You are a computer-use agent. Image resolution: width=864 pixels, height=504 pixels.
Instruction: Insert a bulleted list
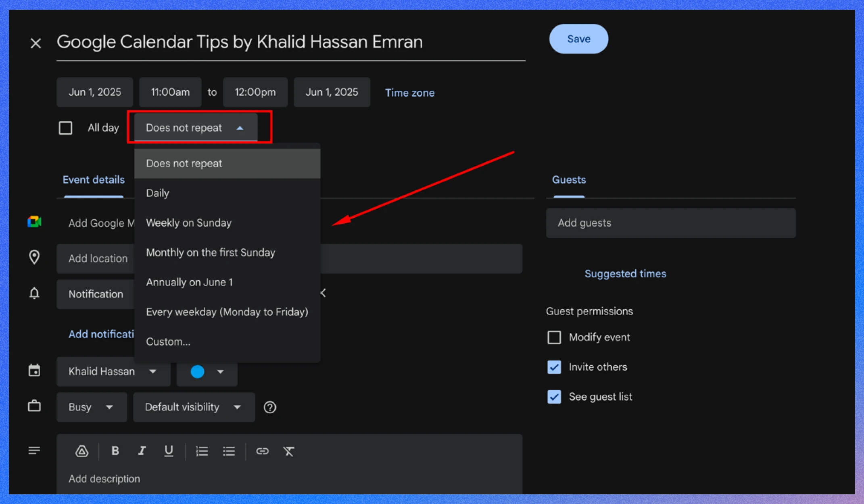coord(229,451)
